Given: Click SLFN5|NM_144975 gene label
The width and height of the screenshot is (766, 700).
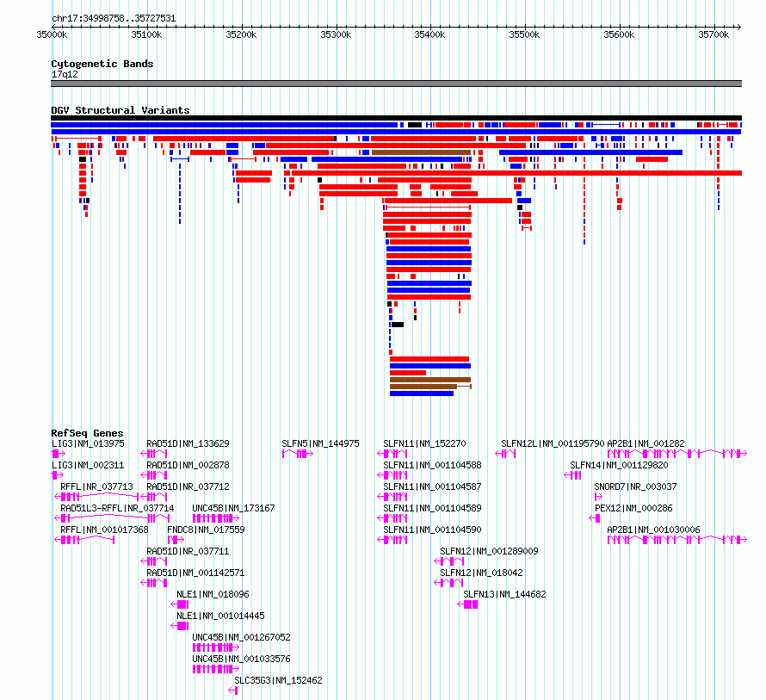Looking at the screenshot, I should coord(320,444).
